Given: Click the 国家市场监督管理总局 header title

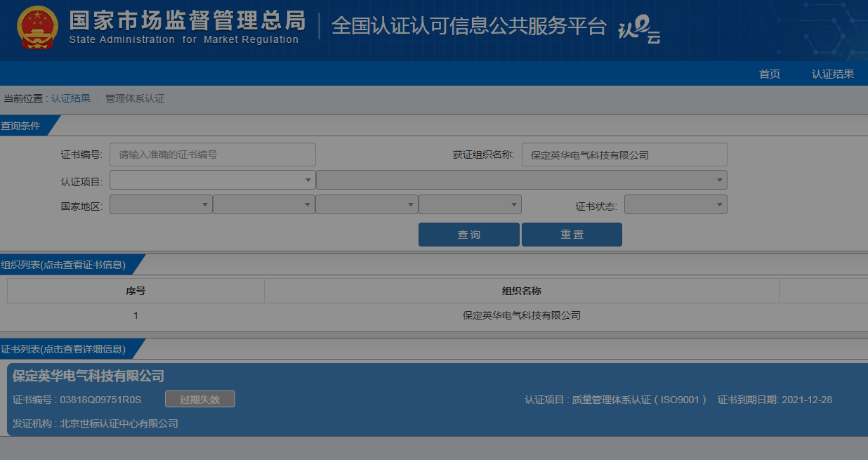Looking at the screenshot, I should coord(187,20).
